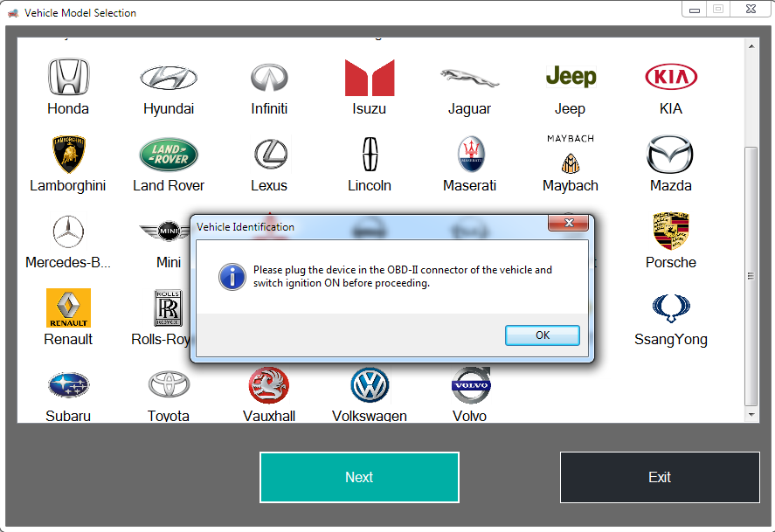Select the Mini winged logo

[x=166, y=231]
